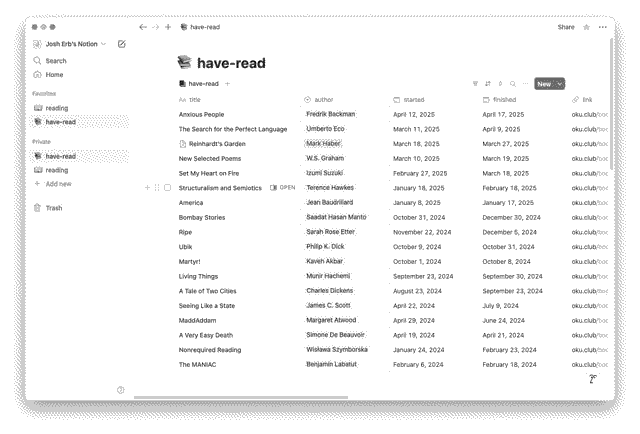This screenshot has width=640, height=434.
Task: Go back with the left arrow
Action: (142, 27)
